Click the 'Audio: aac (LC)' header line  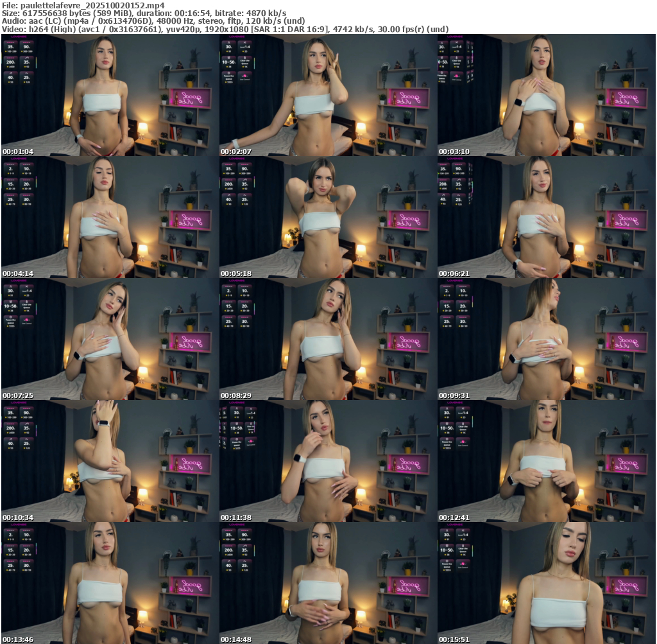(153, 21)
